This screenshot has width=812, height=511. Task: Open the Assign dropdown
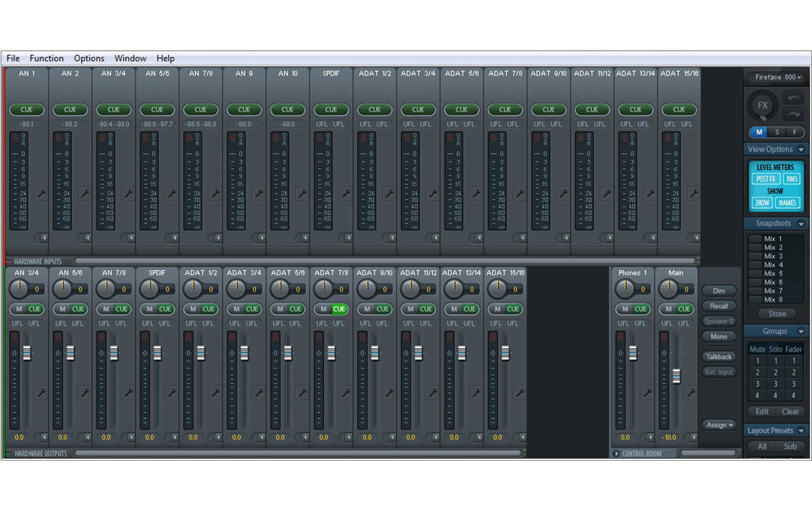(x=719, y=425)
